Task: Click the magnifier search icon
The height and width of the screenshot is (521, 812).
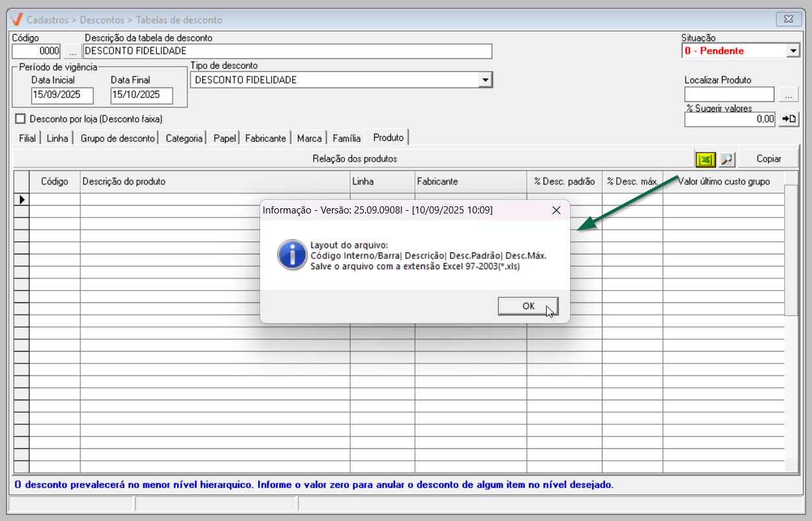Action: 727,159
